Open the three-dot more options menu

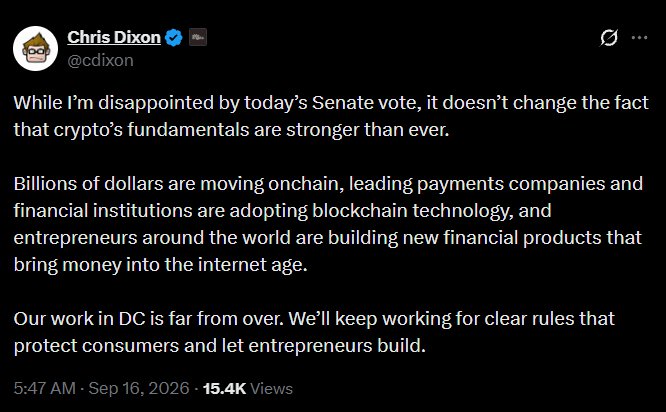point(639,38)
